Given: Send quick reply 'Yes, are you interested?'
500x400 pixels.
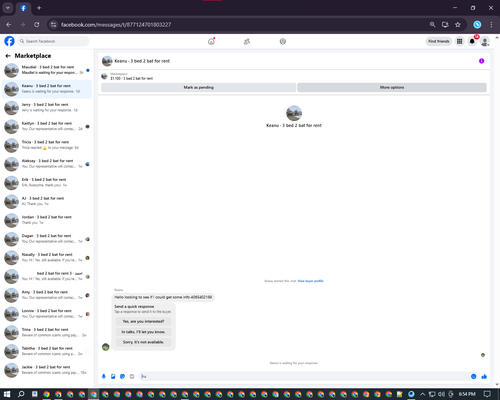Looking at the screenshot, I should (143, 321).
